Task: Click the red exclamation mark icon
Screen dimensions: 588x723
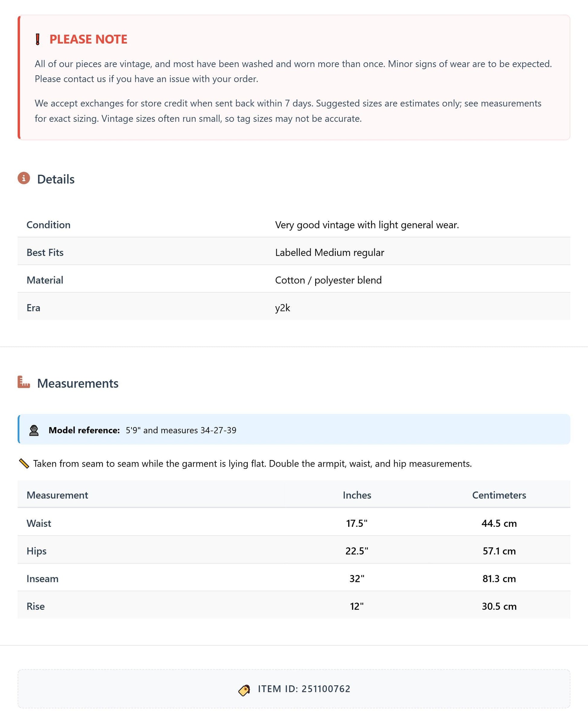Action: click(37, 39)
